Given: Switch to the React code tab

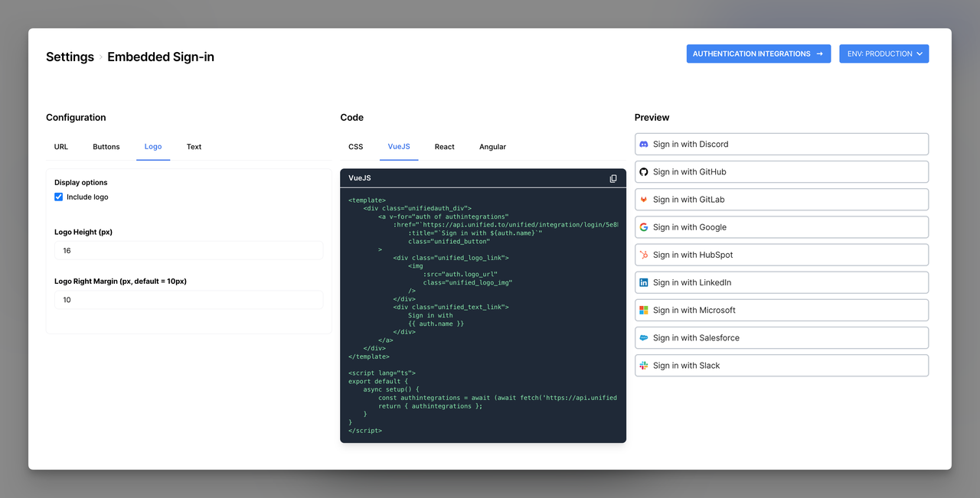Looking at the screenshot, I should click(x=445, y=147).
